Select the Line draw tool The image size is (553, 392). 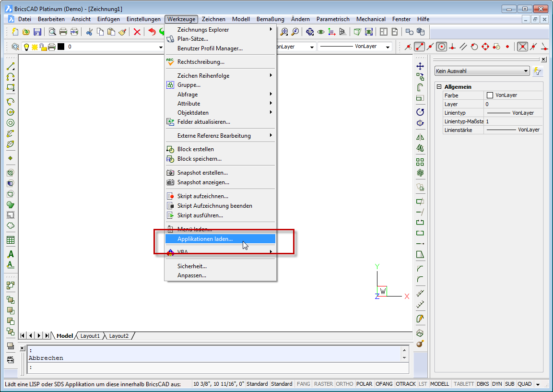click(x=10, y=67)
